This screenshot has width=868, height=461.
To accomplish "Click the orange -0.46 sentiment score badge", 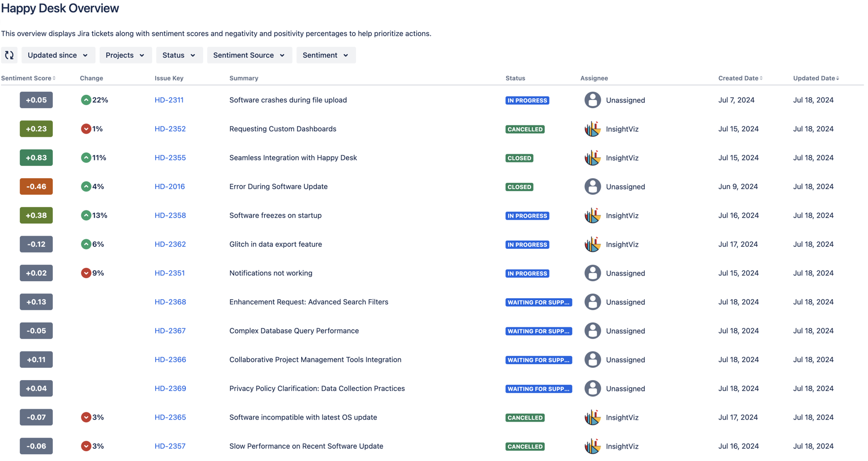I will [36, 186].
